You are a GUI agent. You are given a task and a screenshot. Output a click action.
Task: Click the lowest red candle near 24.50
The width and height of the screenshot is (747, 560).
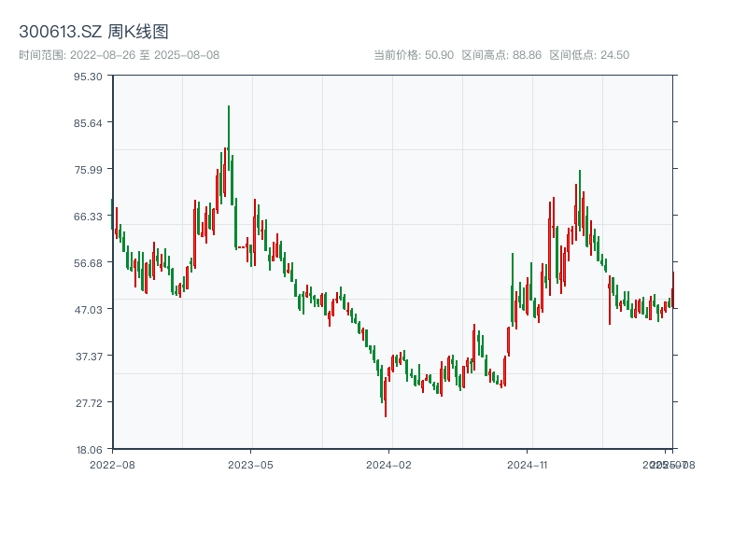point(386,398)
